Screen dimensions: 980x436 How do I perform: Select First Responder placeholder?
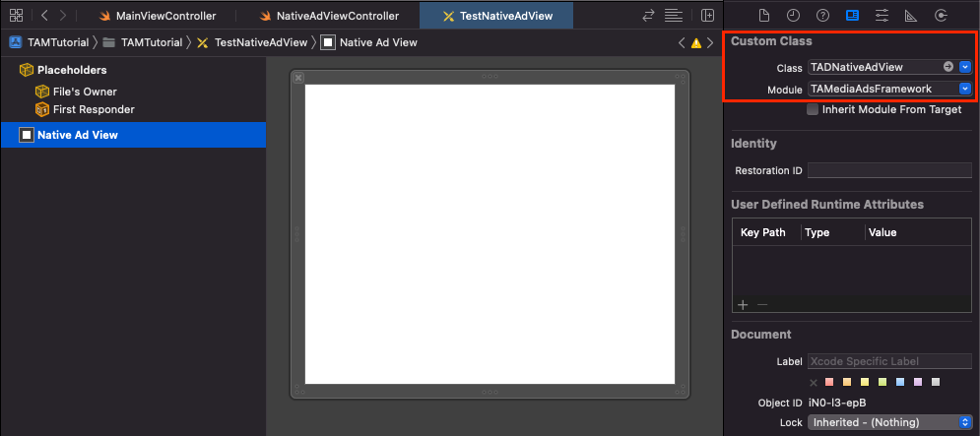click(x=85, y=109)
